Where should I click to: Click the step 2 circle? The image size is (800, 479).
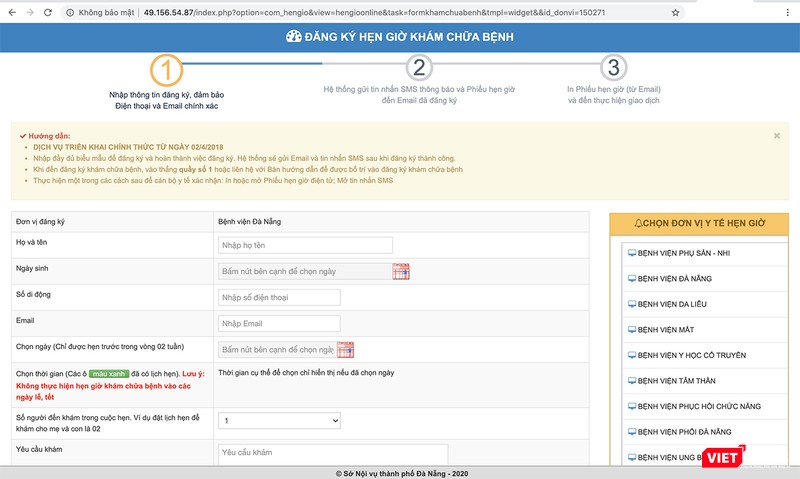point(419,67)
